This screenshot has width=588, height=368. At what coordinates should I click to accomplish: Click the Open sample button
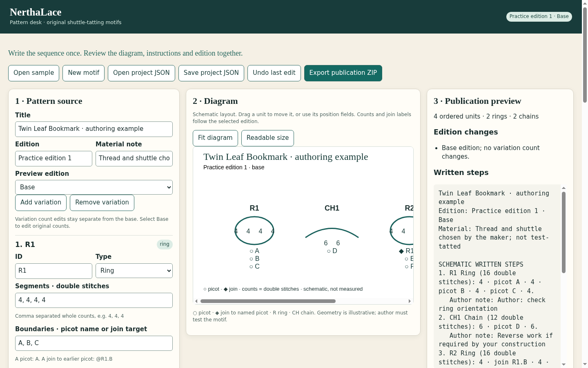(33, 73)
